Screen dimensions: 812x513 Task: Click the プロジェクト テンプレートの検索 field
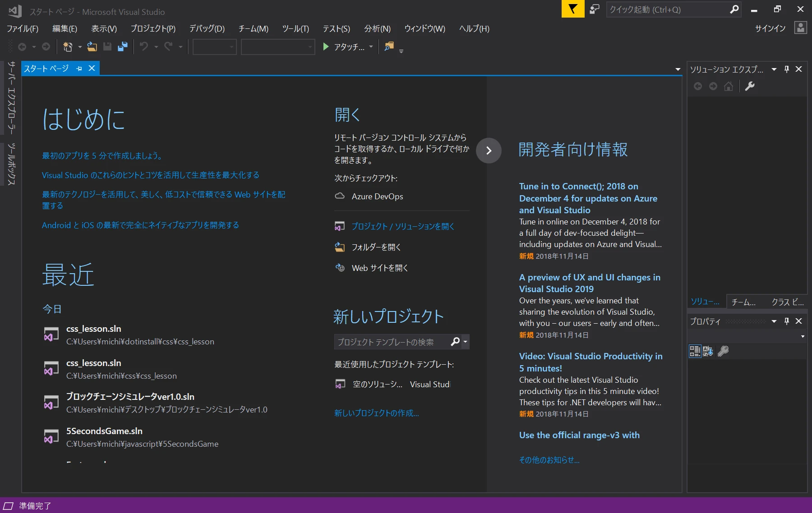[x=392, y=342]
